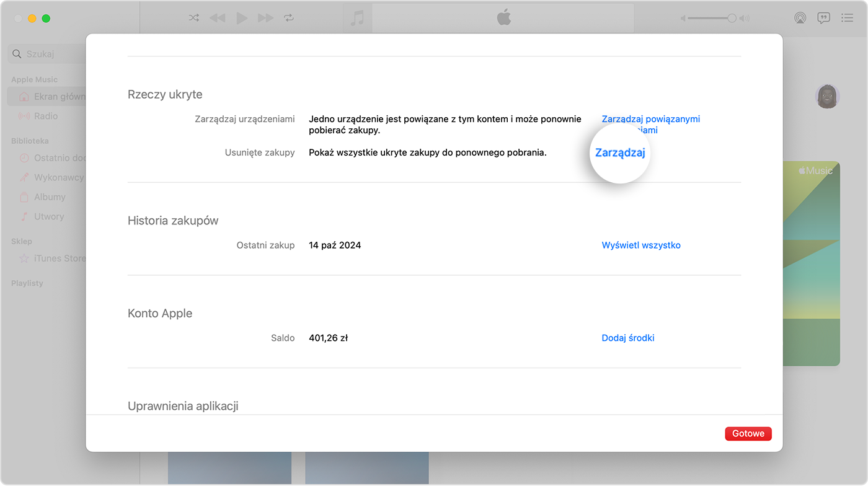Click the Szukaj search field
868x486 pixels.
47,54
